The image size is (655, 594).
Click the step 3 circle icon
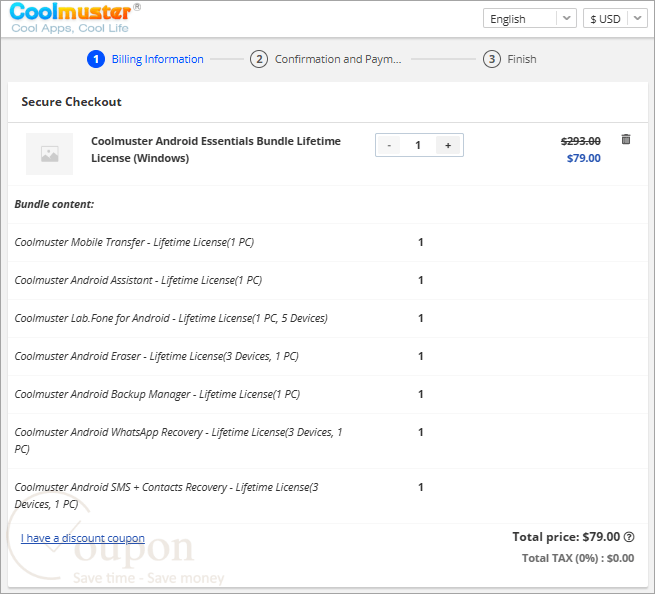coord(492,59)
